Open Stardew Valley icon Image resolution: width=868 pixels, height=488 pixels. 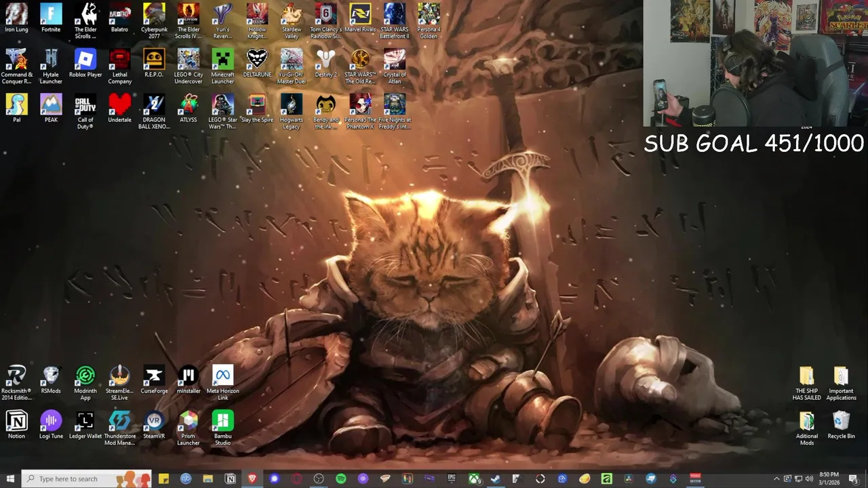(x=292, y=21)
